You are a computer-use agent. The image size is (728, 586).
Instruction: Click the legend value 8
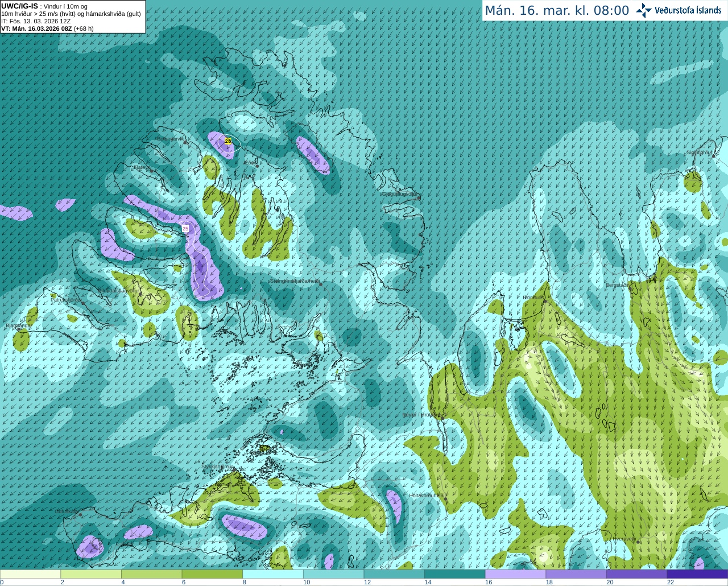(244, 582)
